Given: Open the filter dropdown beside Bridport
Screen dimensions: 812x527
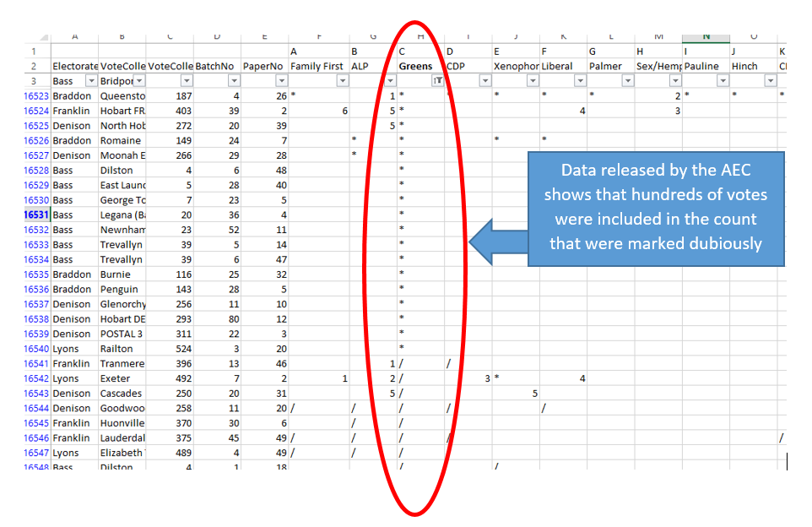Looking at the screenshot, I should 139,81.
